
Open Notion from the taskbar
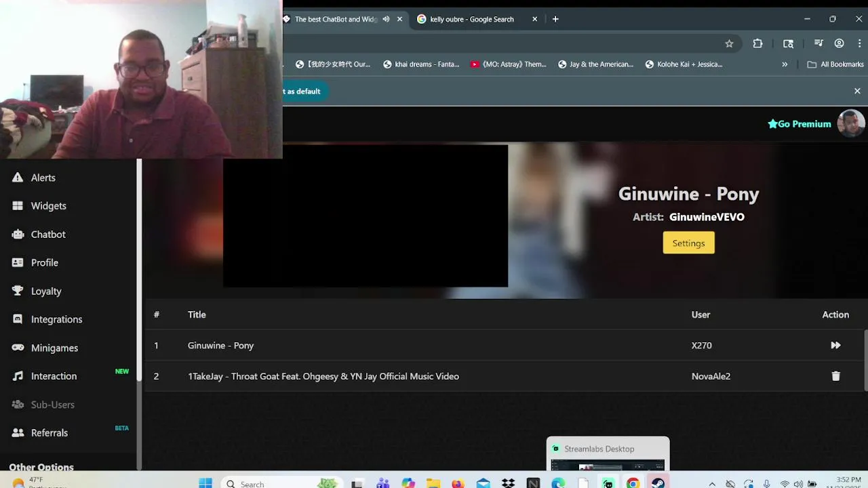tap(533, 483)
